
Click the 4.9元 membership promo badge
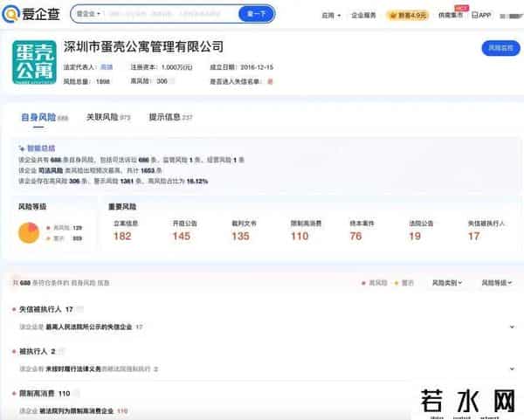408,16
